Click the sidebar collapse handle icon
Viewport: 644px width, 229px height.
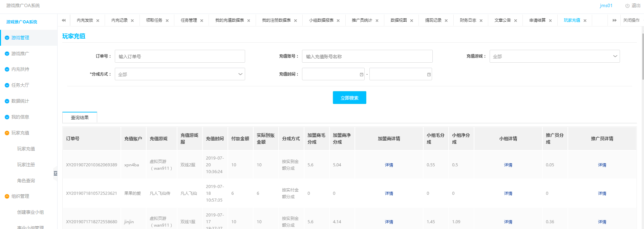pyautogui.click(x=56, y=173)
